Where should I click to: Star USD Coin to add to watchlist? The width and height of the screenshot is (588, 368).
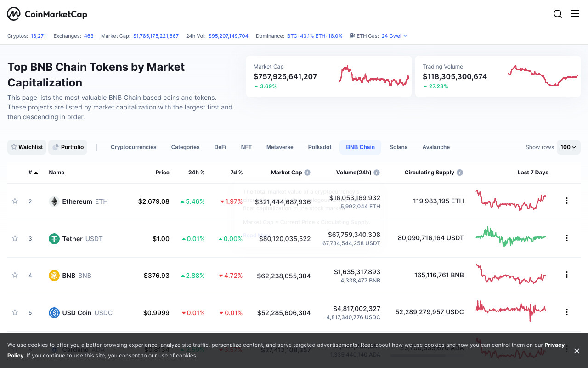15,312
